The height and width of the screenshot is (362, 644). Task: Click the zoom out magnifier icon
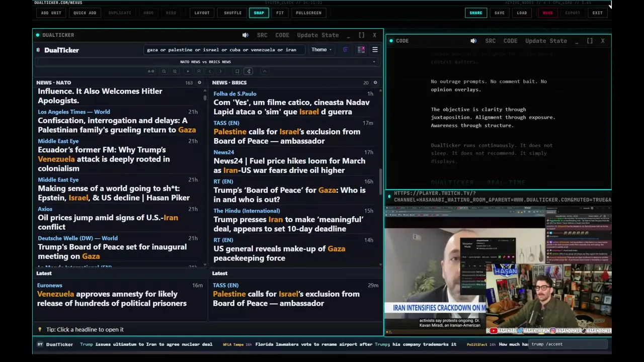(164, 71)
